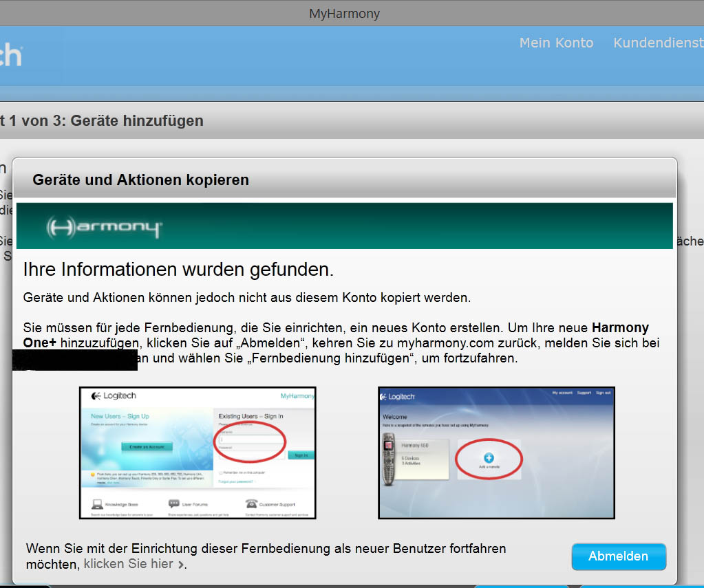Click the Harmony logo in the dialog banner
The width and height of the screenshot is (704, 588).
pyautogui.click(x=104, y=227)
